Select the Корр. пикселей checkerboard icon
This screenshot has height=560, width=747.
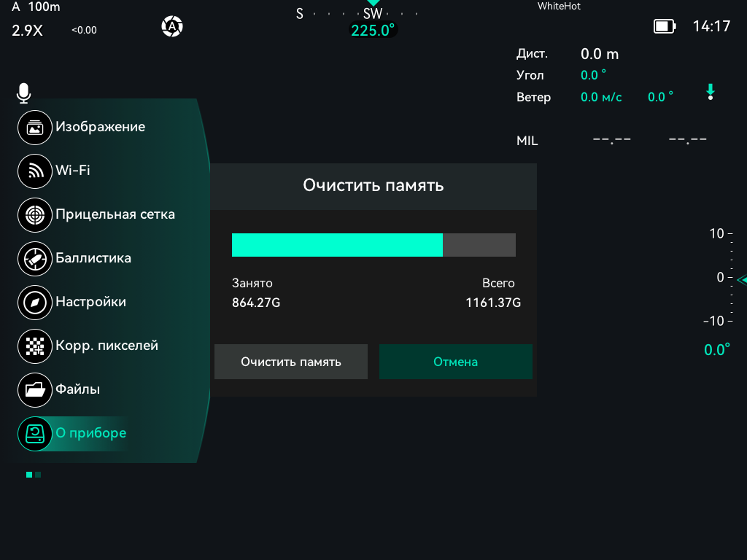[35, 346]
